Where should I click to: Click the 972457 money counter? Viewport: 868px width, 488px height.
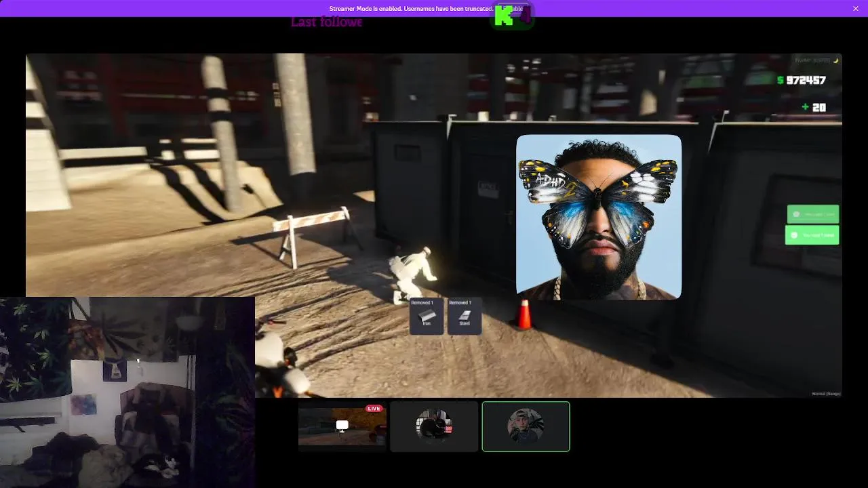tap(802, 80)
